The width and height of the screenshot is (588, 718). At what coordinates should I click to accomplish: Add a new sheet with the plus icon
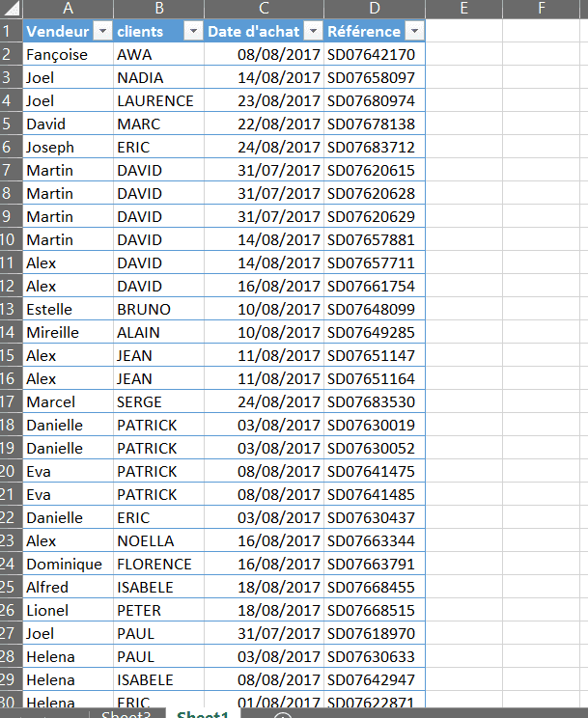click(x=283, y=715)
